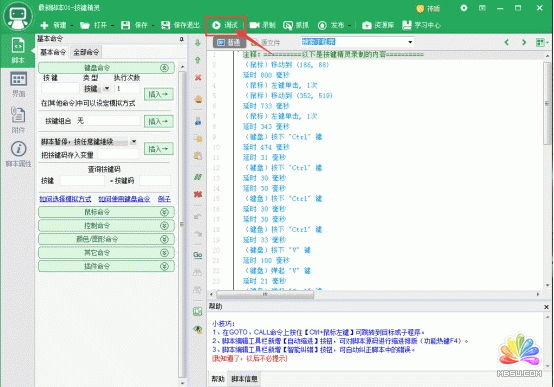Click the 把按键码存入变量 input field
The height and width of the screenshot is (387, 554).
(118, 154)
